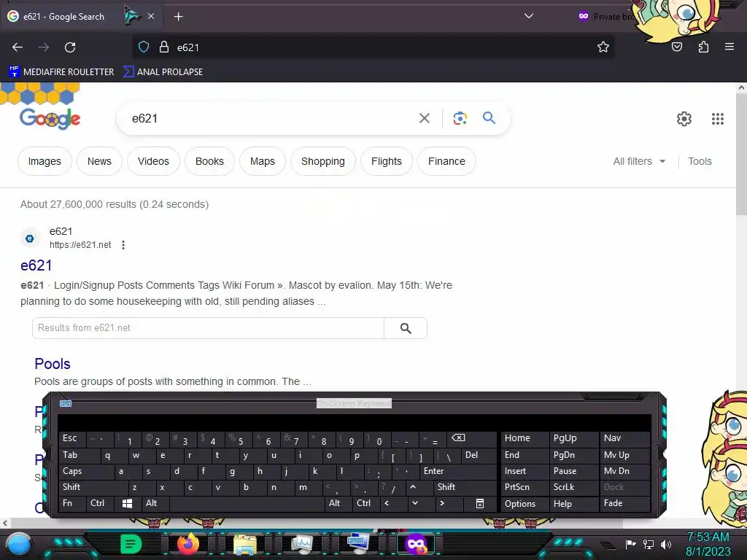This screenshot has height=560, width=747.
Task: Open tracking protection shield icon
Action: (144, 47)
